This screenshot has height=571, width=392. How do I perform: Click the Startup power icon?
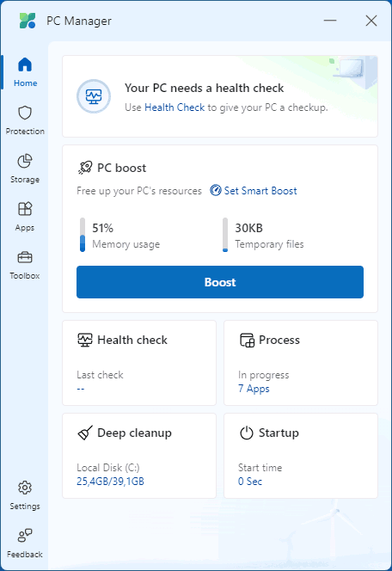(x=247, y=433)
